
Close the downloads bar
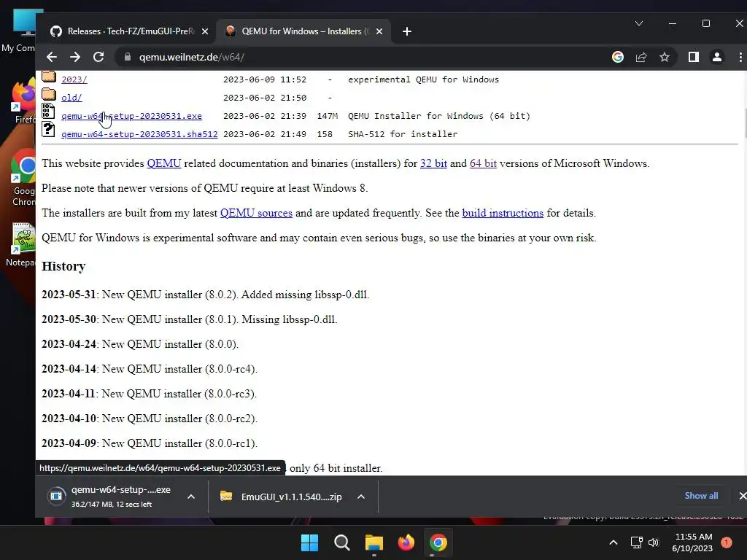(x=742, y=496)
